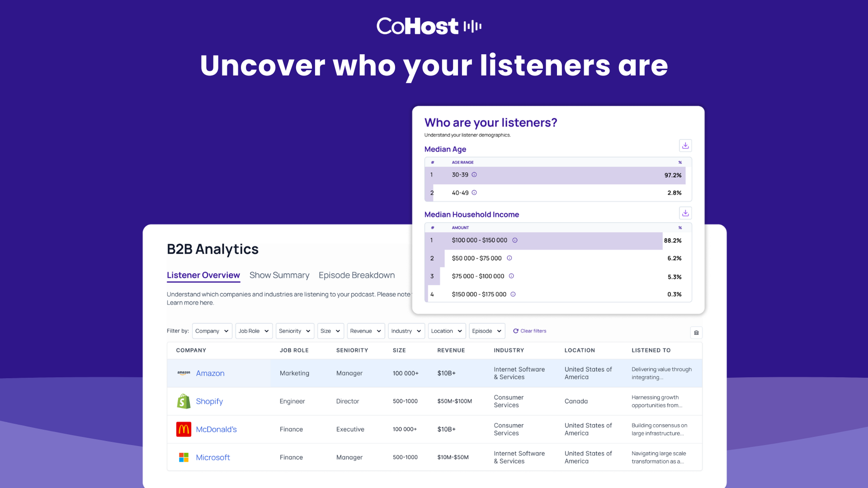
Task: Download the Median Household Income table
Action: pyautogui.click(x=685, y=213)
